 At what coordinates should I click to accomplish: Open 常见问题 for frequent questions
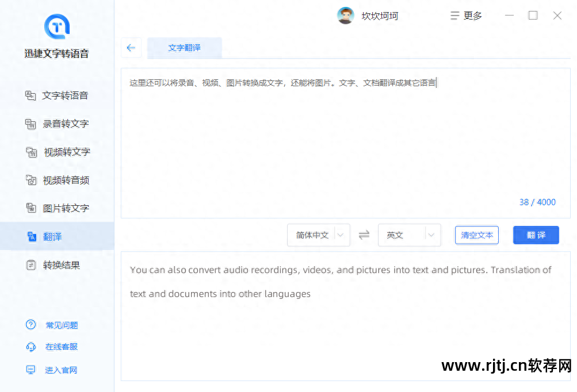coord(61,325)
